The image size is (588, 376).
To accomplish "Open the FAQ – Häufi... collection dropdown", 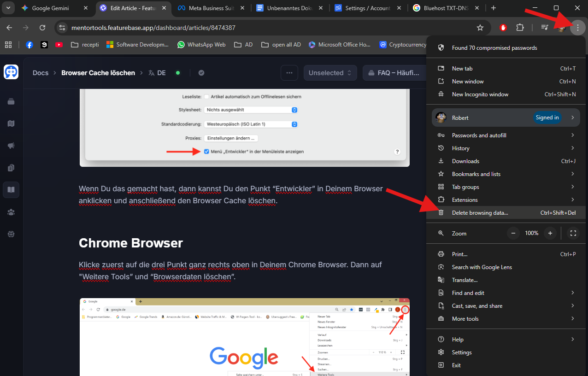I will [x=394, y=73].
